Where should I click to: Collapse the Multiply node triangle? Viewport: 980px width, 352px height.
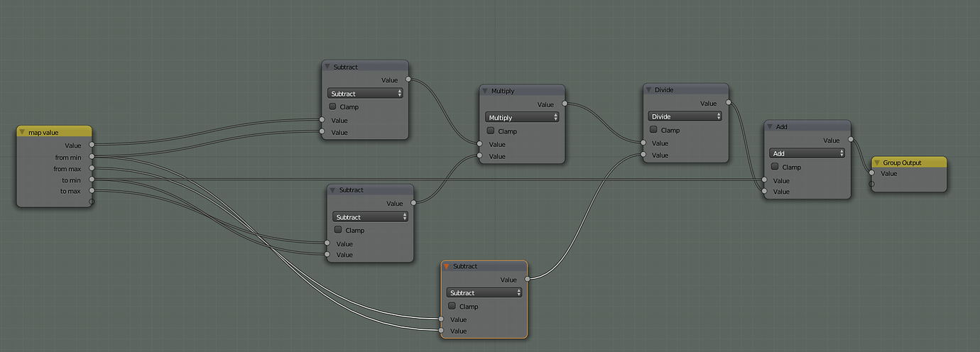(x=485, y=91)
